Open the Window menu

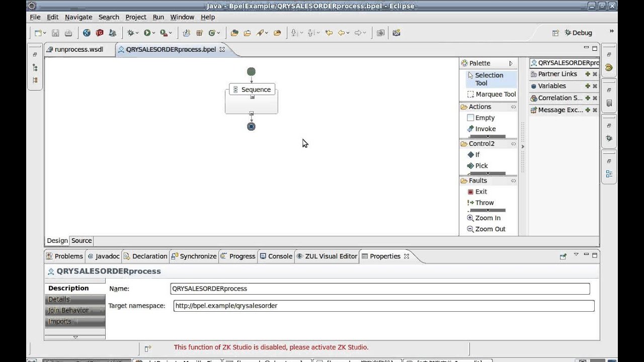pyautogui.click(x=182, y=17)
